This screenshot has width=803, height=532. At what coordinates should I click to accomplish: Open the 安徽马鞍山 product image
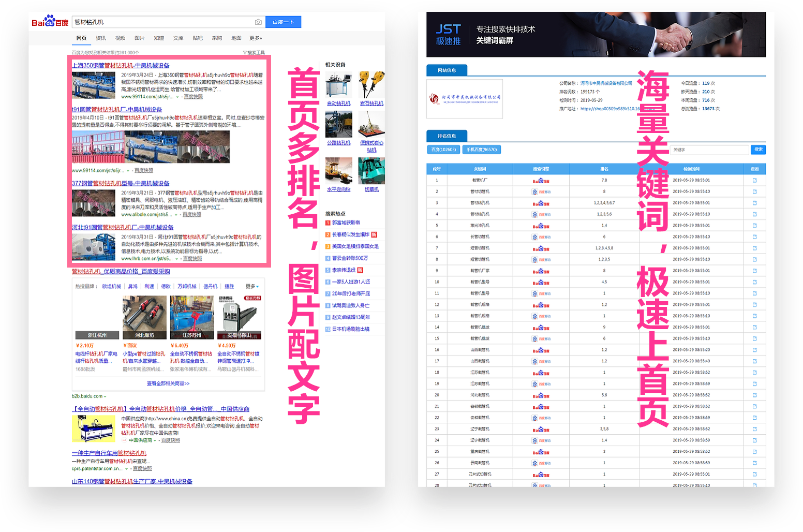click(239, 318)
